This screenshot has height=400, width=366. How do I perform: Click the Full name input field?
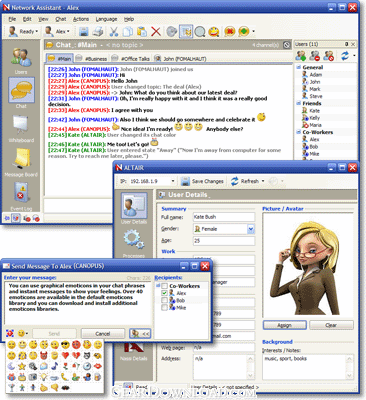224,217
